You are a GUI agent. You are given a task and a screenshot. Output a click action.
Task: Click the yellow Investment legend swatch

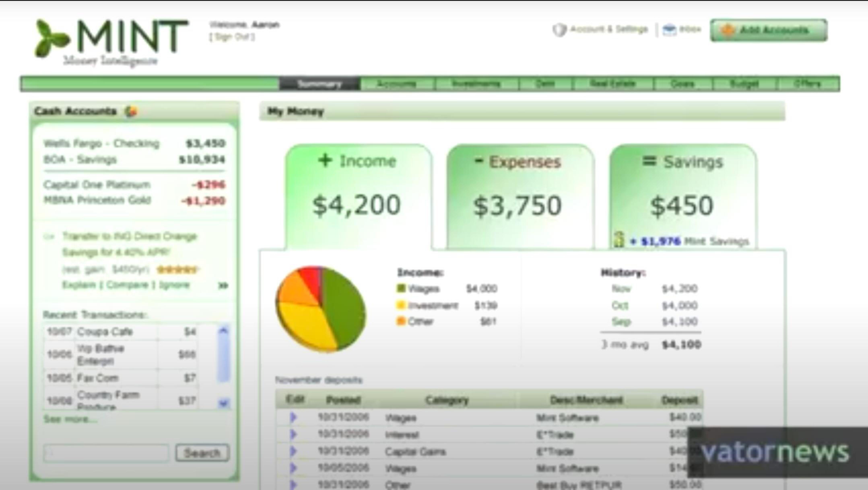[401, 305]
